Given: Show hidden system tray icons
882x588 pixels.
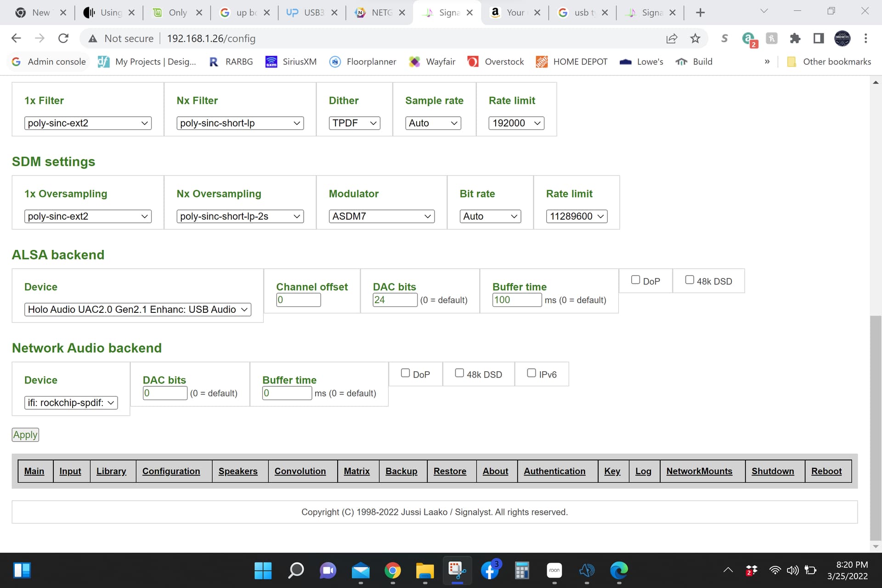Looking at the screenshot, I should click(728, 570).
